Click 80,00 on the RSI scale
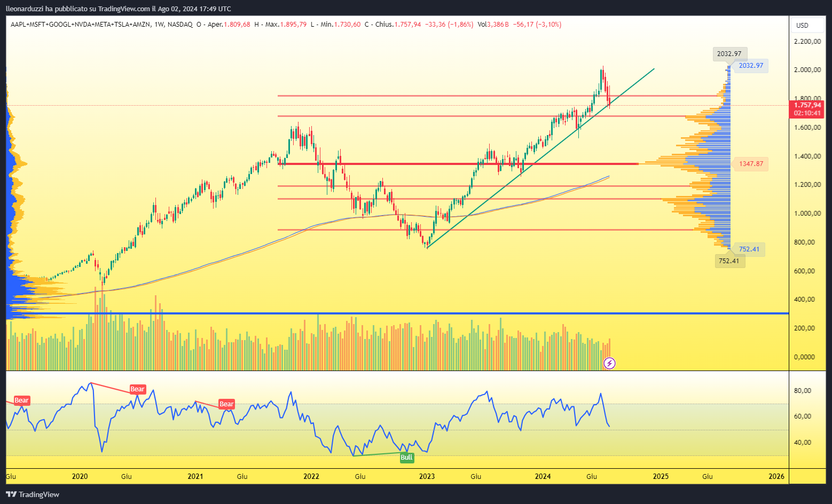This screenshot has width=832, height=504. [x=803, y=391]
